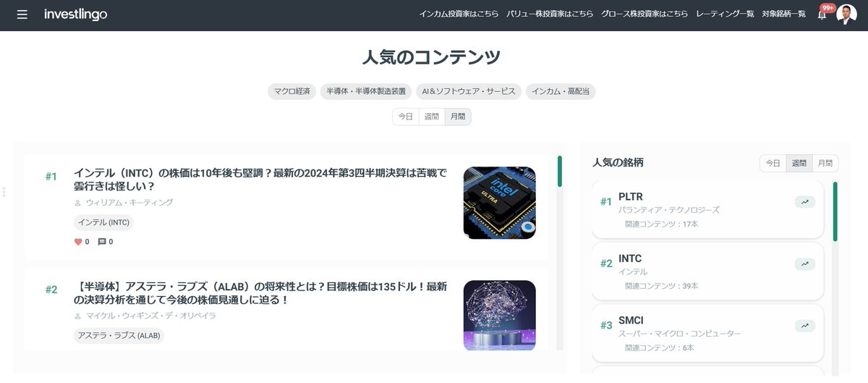Viewport: 868px width, 383px height.
Task: Open the Astera Labs AI brain thumbnail
Action: [500, 316]
